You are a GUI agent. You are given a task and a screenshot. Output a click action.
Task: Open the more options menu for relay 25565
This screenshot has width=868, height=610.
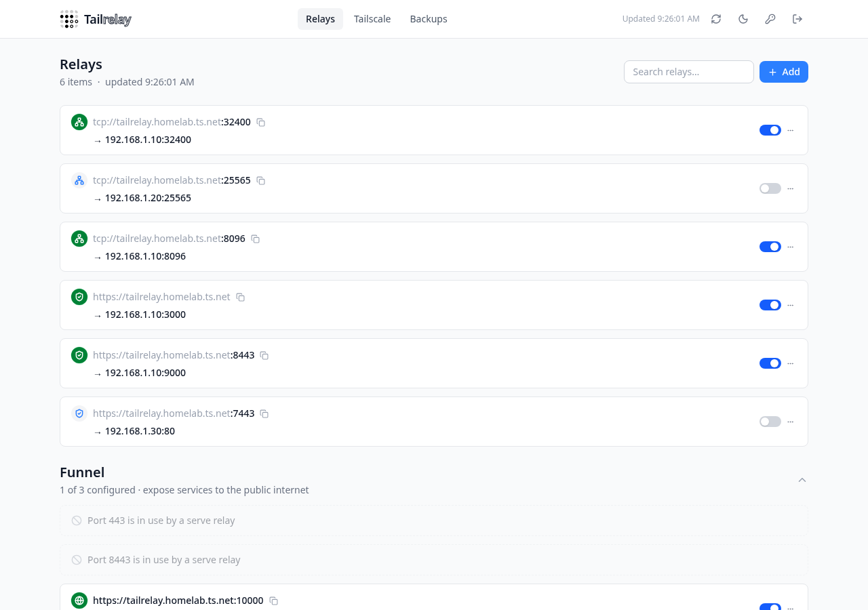point(791,188)
